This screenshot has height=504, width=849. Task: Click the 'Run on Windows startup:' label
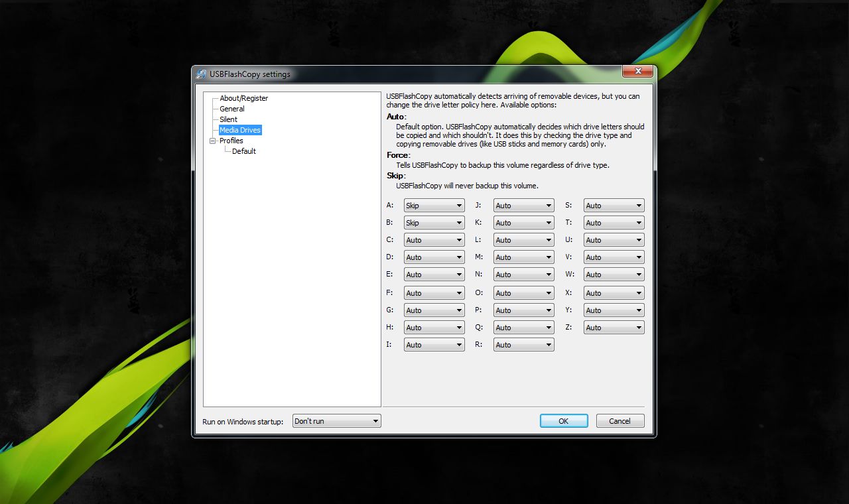coord(243,422)
